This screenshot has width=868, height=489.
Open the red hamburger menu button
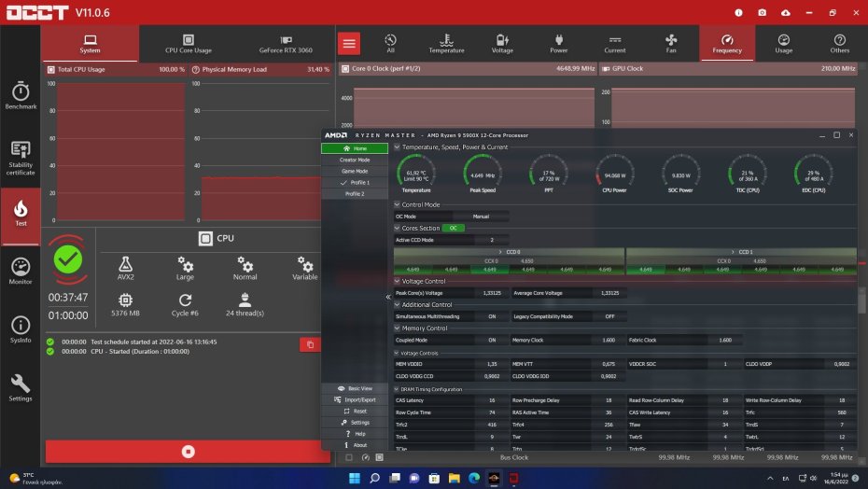coord(349,44)
